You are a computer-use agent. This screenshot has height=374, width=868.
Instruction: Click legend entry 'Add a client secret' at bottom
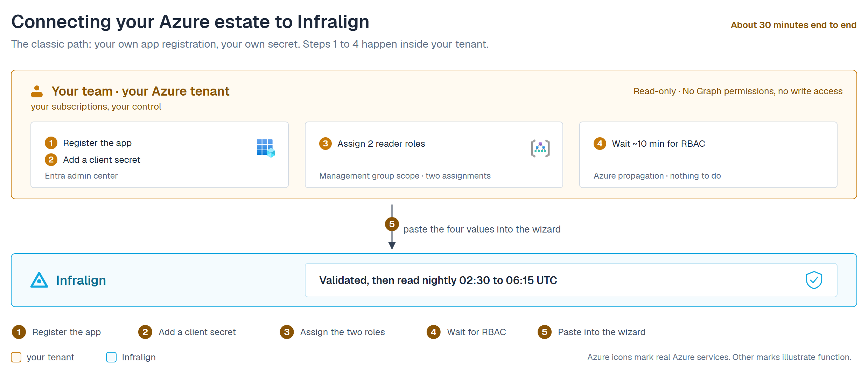(x=187, y=332)
